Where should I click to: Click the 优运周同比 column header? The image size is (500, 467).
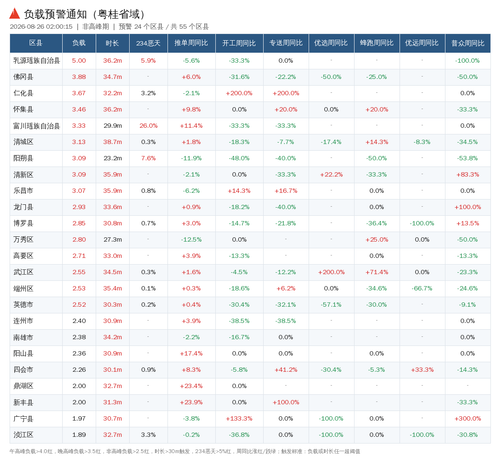pyautogui.click(x=422, y=43)
